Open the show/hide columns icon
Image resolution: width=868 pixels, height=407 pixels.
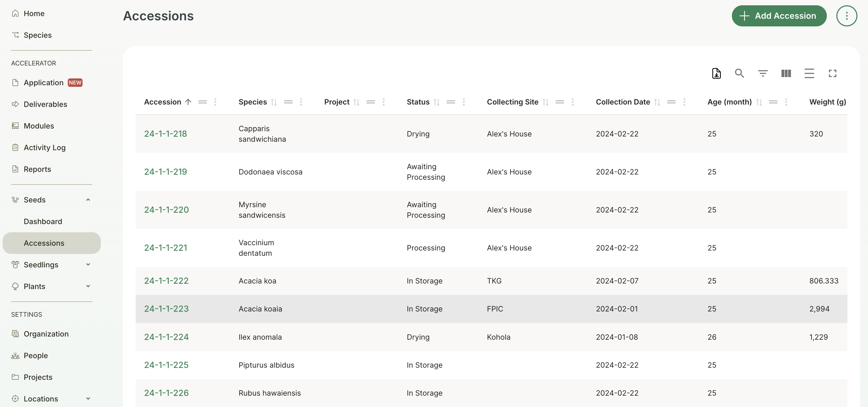(786, 73)
